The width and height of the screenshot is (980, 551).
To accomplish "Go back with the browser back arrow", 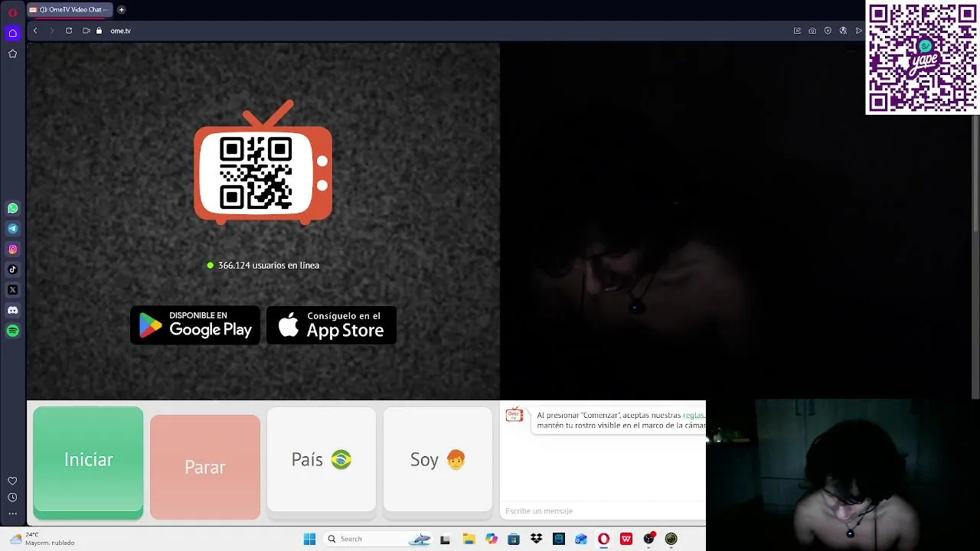I will (35, 31).
